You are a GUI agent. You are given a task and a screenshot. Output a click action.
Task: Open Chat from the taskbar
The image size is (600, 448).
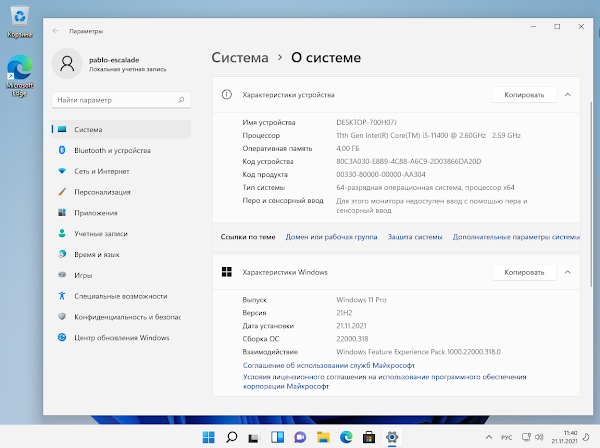click(x=300, y=437)
